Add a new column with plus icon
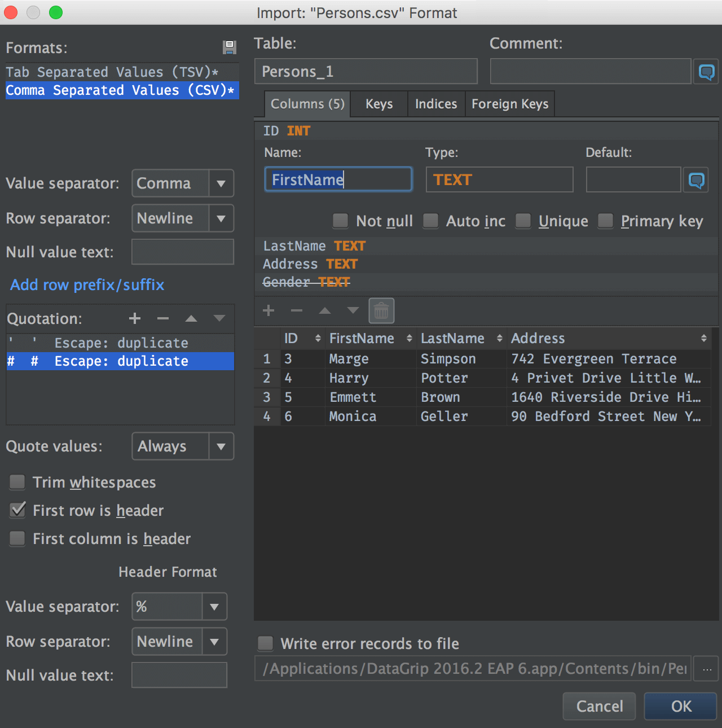 coord(268,310)
